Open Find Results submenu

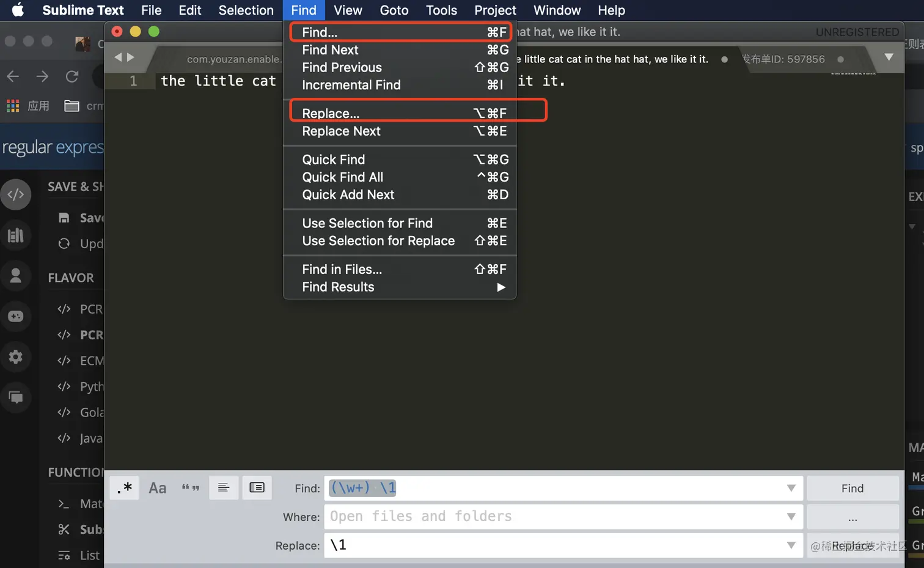tap(400, 287)
